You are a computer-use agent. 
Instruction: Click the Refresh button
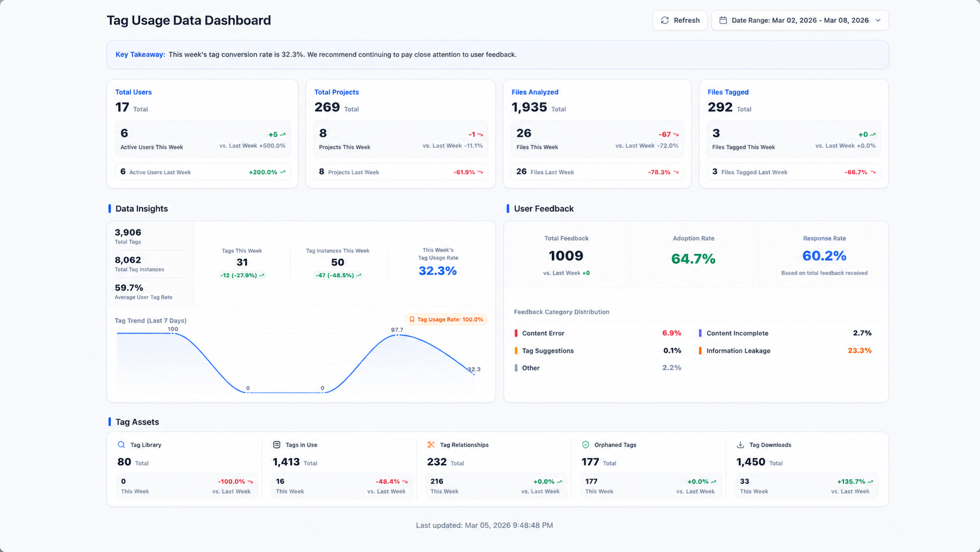click(680, 21)
